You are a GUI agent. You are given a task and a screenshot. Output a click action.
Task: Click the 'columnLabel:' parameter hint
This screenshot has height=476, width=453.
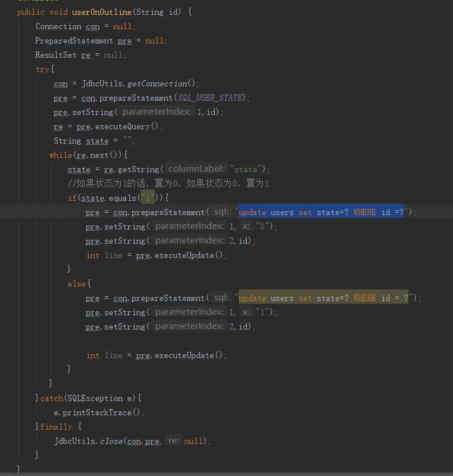(x=196, y=169)
